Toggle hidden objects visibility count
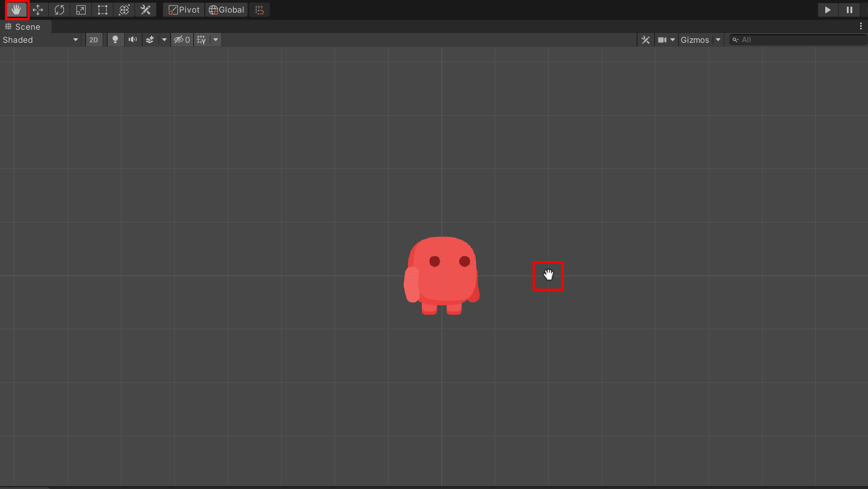The height and width of the screenshot is (489, 868). [182, 40]
